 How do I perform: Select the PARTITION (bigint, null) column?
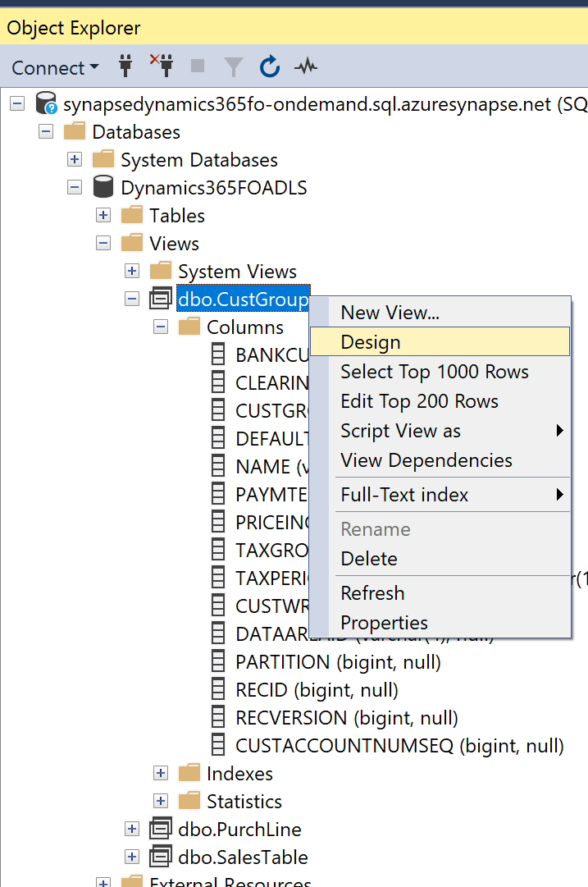click(x=338, y=662)
